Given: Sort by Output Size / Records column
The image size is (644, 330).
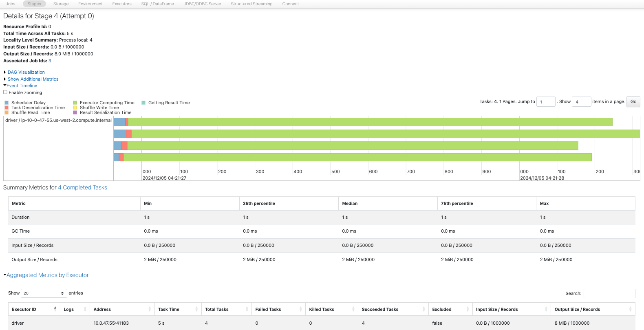Looking at the screenshot, I should point(593,309).
